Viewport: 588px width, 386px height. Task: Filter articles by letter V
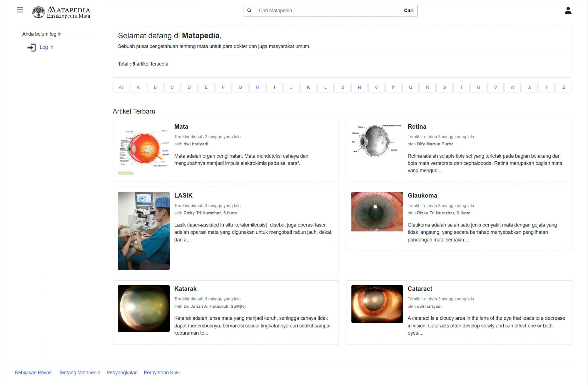[x=495, y=88]
